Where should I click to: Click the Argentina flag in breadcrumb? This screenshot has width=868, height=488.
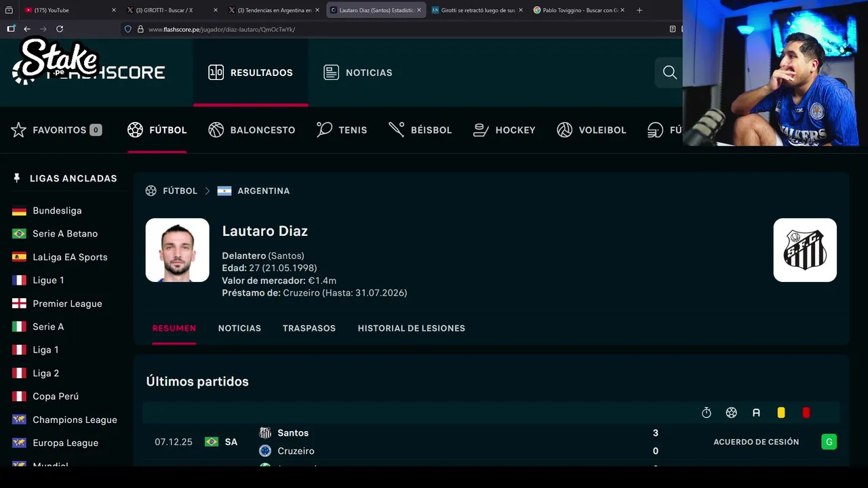[x=224, y=191]
